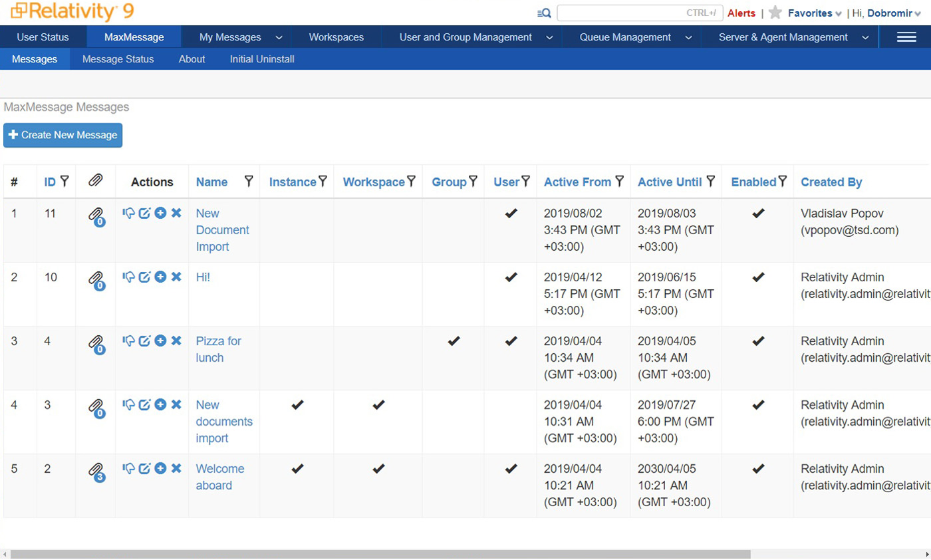The image size is (931, 560).
Task: Open the red Alerts link
Action: tap(741, 13)
